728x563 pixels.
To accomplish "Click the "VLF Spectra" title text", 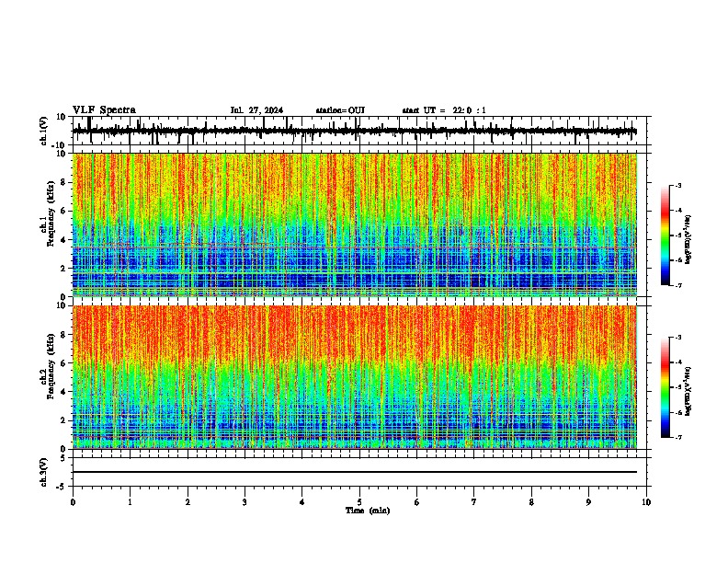I will 104,110.
